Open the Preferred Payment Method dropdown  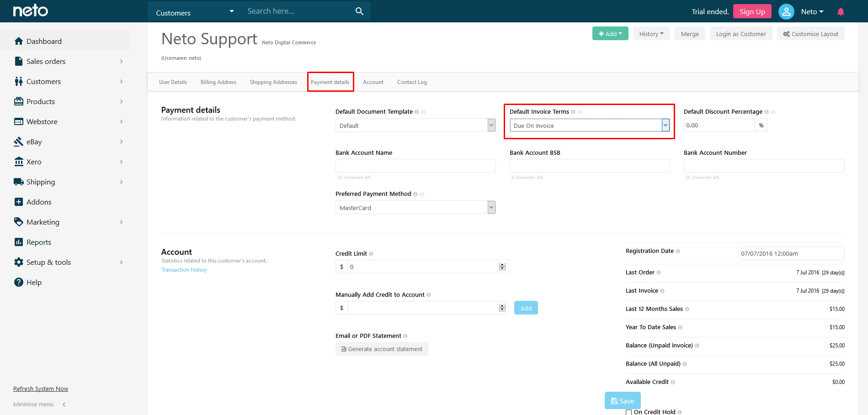[415, 207]
